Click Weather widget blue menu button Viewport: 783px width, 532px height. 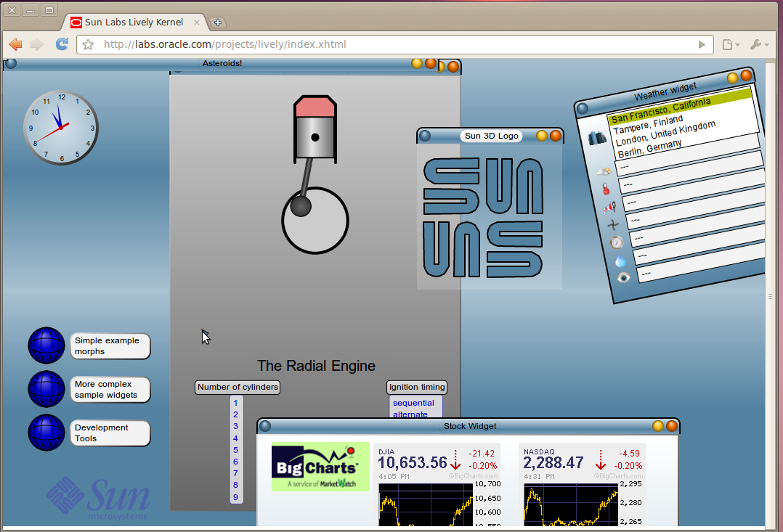coord(583,108)
